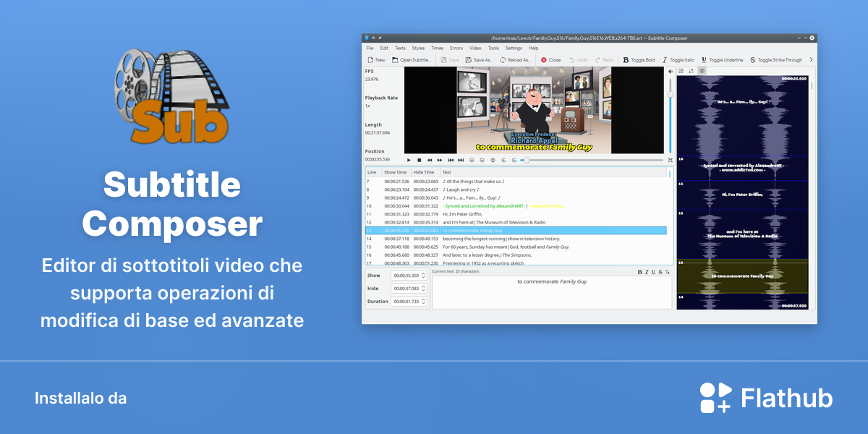Click the Text column header
Screen dimensions: 868x434
tap(553, 172)
